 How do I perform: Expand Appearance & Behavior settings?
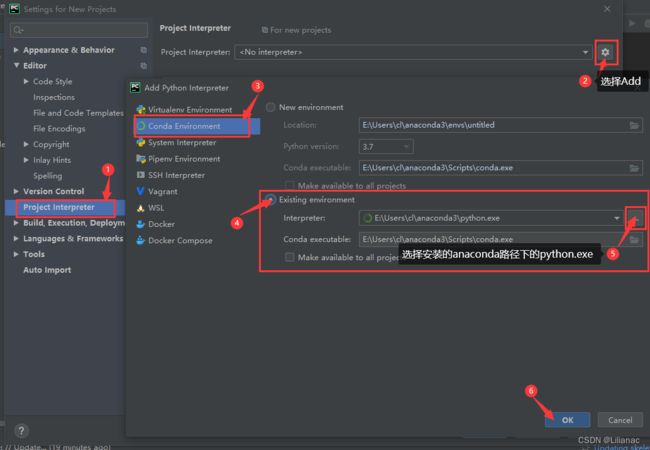(16, 50)
